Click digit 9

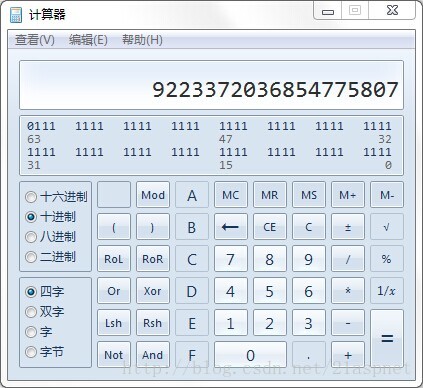coord(309,259)
